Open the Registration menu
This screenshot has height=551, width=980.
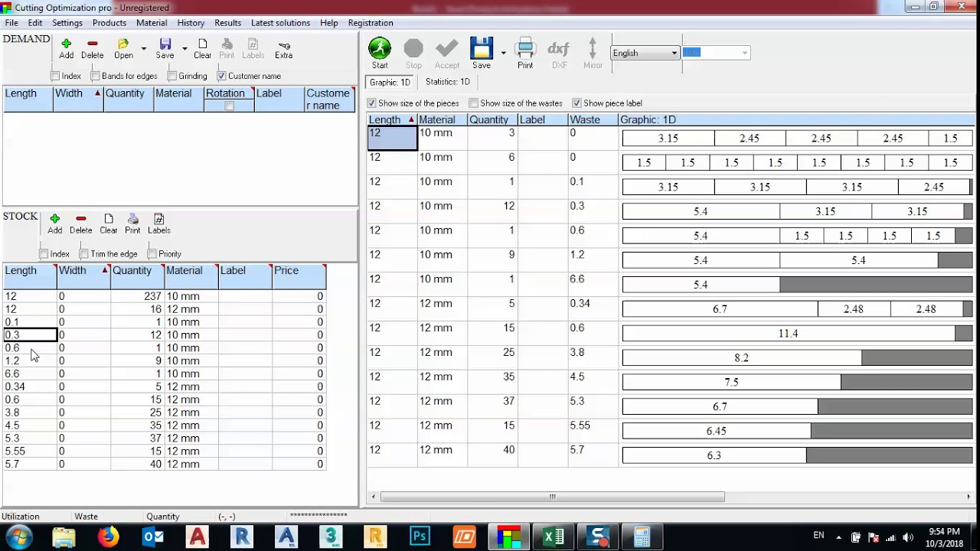click(x=371, y=23)
